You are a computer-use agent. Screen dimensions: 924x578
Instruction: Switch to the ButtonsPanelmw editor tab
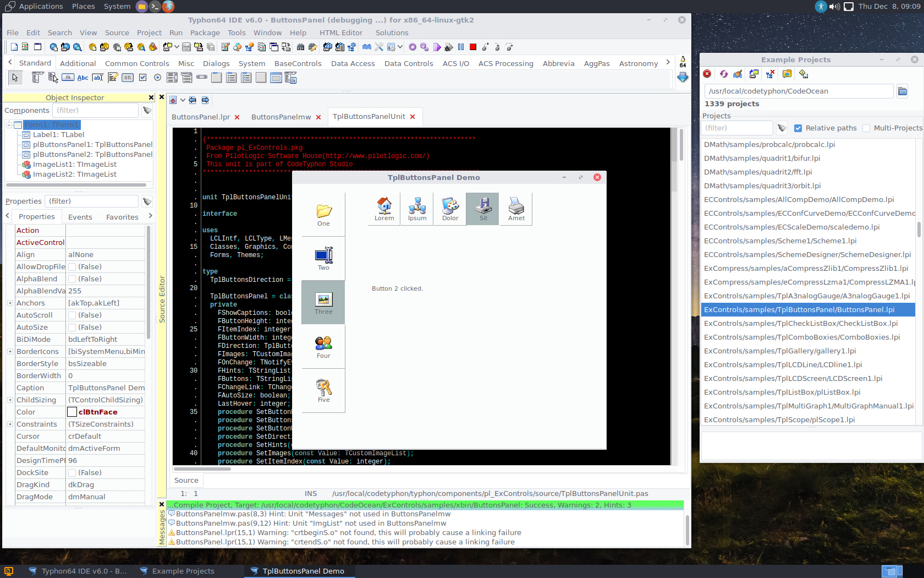(281, 117)
